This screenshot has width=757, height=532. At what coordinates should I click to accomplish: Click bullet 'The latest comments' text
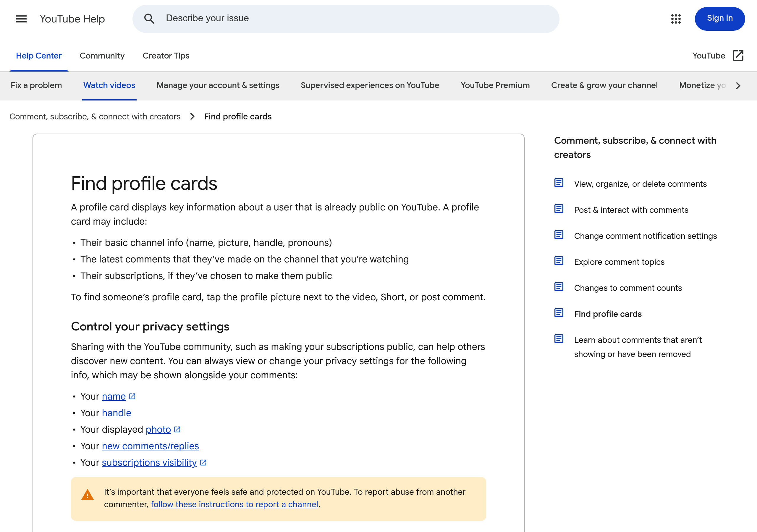click(x=244, y=259)
